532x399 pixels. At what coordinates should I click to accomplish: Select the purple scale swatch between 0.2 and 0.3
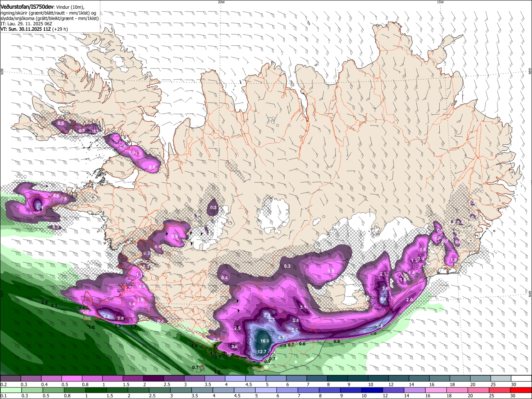pos(10,379)
